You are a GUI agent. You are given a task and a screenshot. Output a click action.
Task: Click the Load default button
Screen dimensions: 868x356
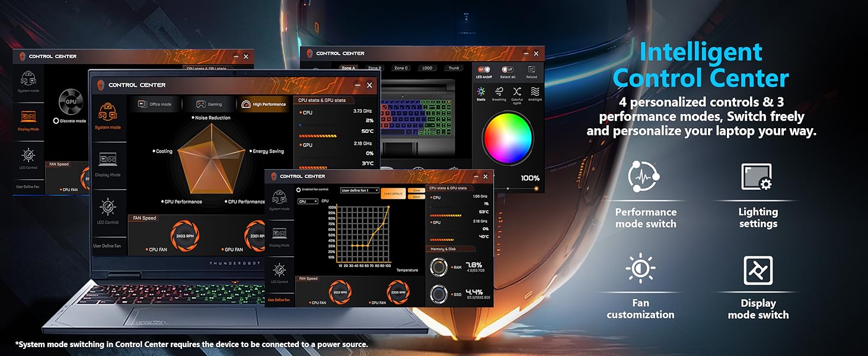coord(394,193)
